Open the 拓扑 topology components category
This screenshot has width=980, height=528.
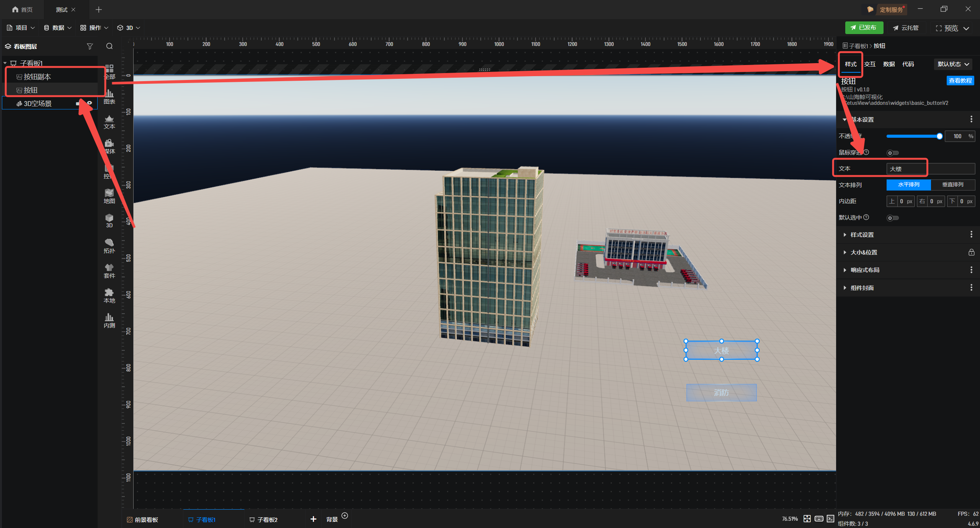[x=109, y=246]
